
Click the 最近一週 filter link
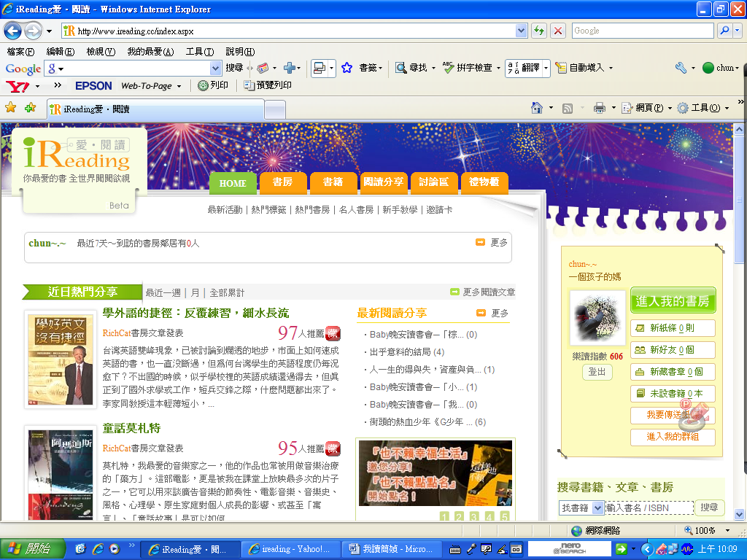pyautogui.click(x=163, y=292)
